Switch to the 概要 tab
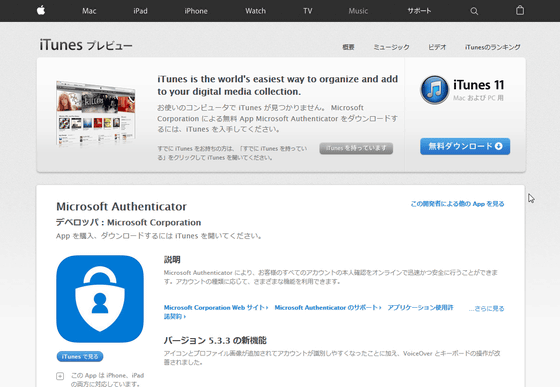560x387 pixels. click(348, 47)
